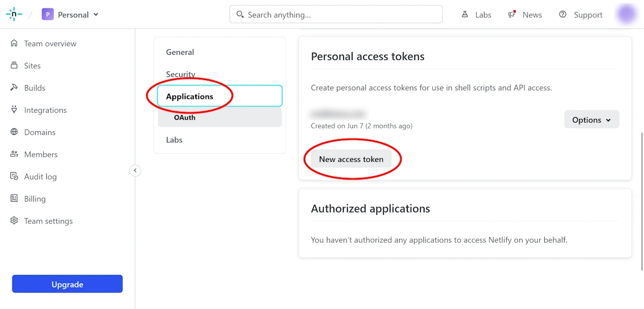Click New access token button
This screenshot has width=644, height=309.
[351, 159]
